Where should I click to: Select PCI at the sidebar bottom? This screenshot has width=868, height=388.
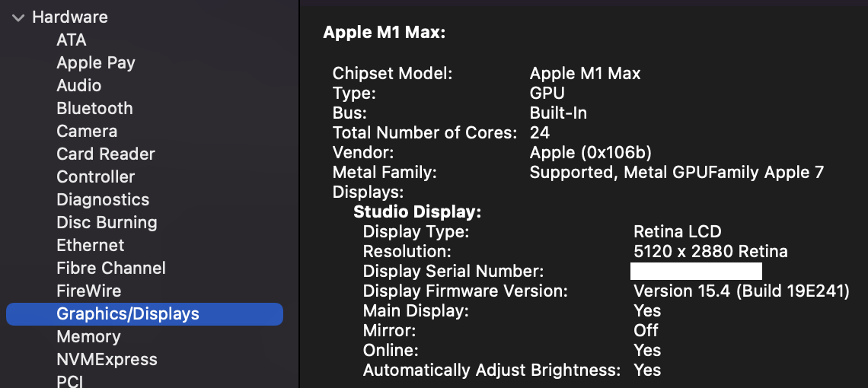(70, 381)
